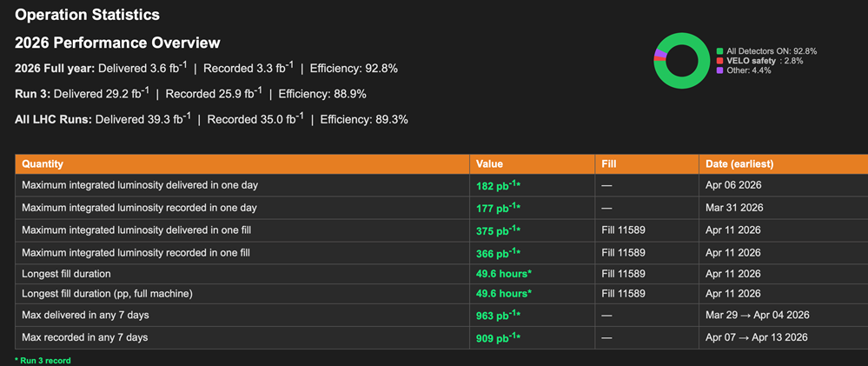Viewport: 868px width, 366px height.
Task: Click the Date (earliest) column header
Action: point(739,163)
